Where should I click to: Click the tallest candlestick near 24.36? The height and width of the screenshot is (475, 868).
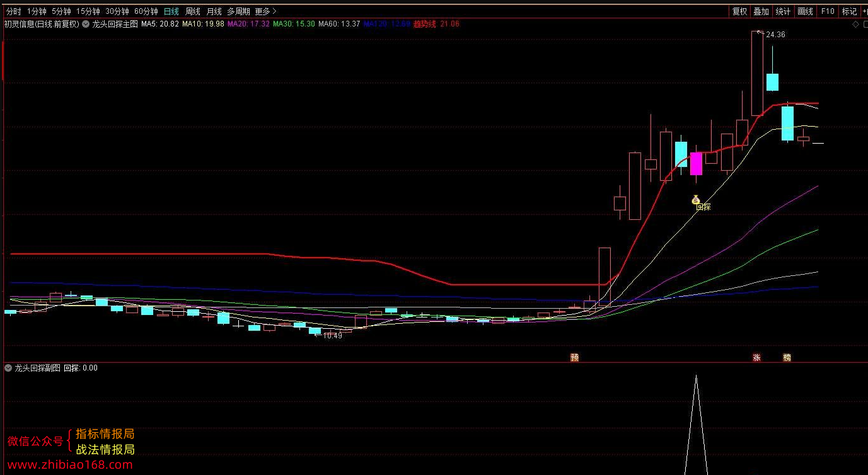[758, 74]
